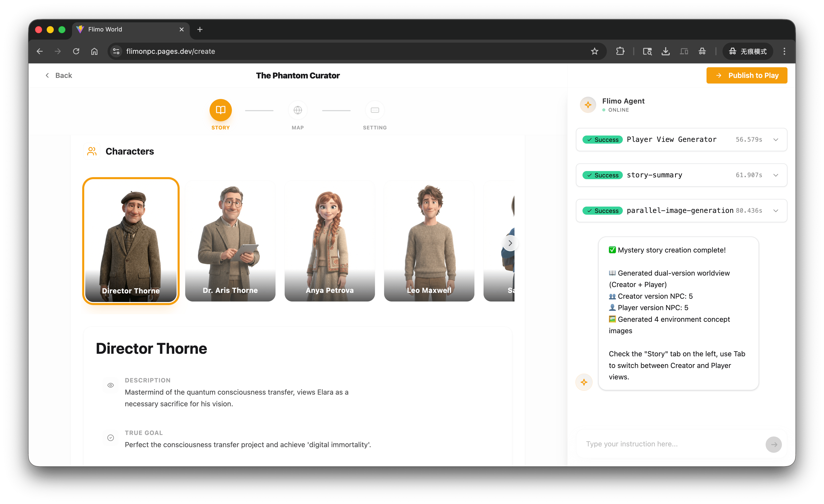Click the Story step book icon
Screen dimensions: 824x504
pos(220,110)
